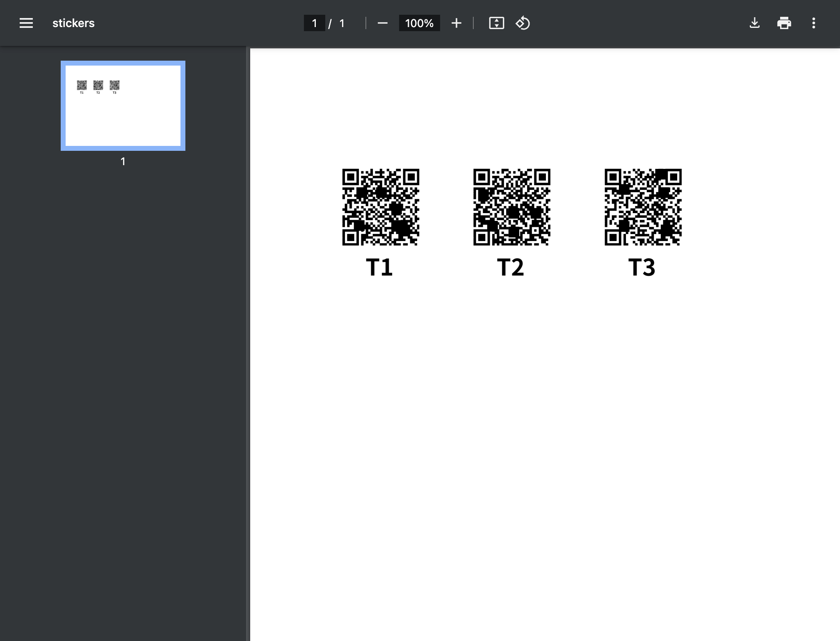The height and width of the screenshot is (641, 840).
Task: Print the document
Action: click(x=784, y=23)
